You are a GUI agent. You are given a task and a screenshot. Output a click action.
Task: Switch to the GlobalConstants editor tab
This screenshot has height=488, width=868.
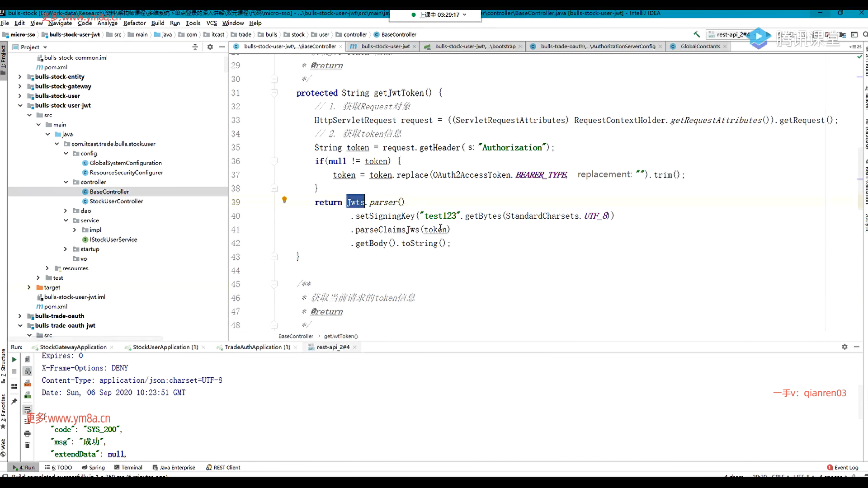700,47
